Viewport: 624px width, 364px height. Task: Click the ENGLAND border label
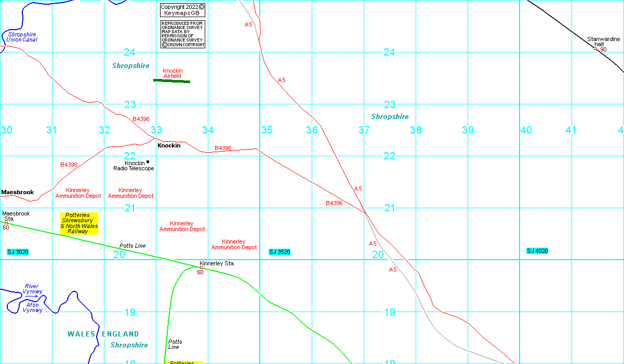120,334
